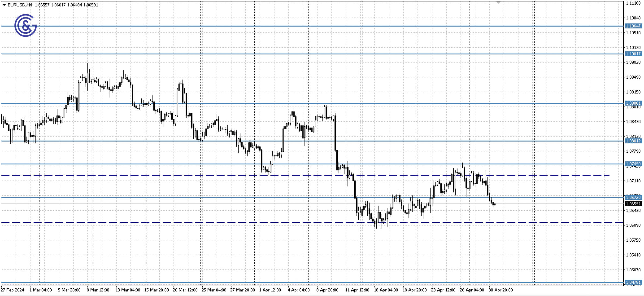Screen dimensions: 644x296
Task: Click the EURUSD symbol name
Action: (x=16, y=4)
